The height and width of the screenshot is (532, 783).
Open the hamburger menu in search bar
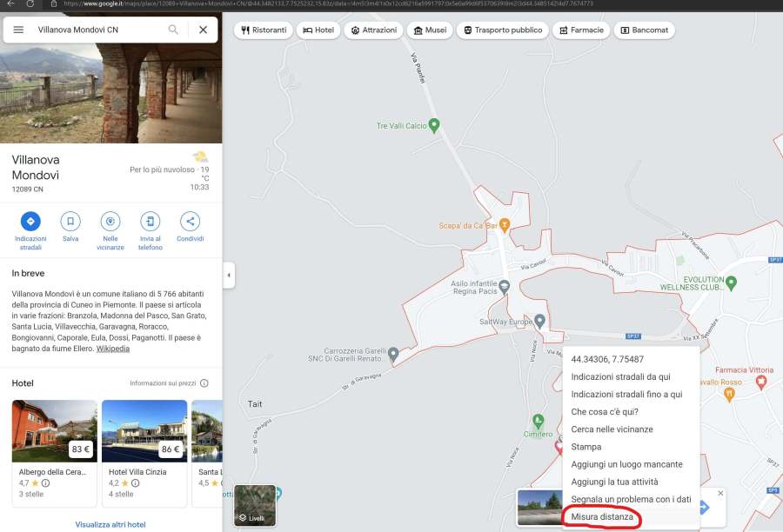click(18, 30)
